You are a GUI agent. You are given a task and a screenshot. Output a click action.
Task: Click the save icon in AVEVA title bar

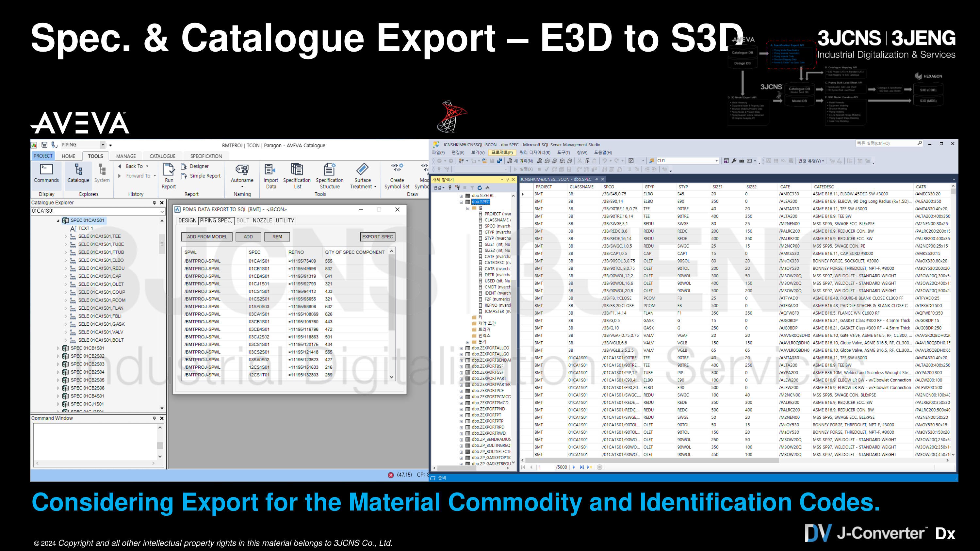[x=44, y=144]
